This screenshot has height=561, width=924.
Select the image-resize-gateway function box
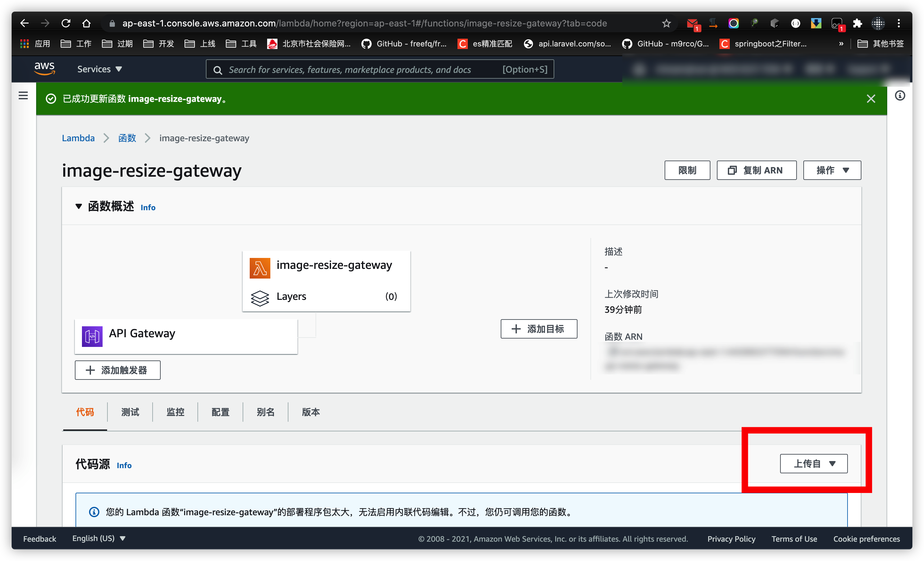coord(326,281)
